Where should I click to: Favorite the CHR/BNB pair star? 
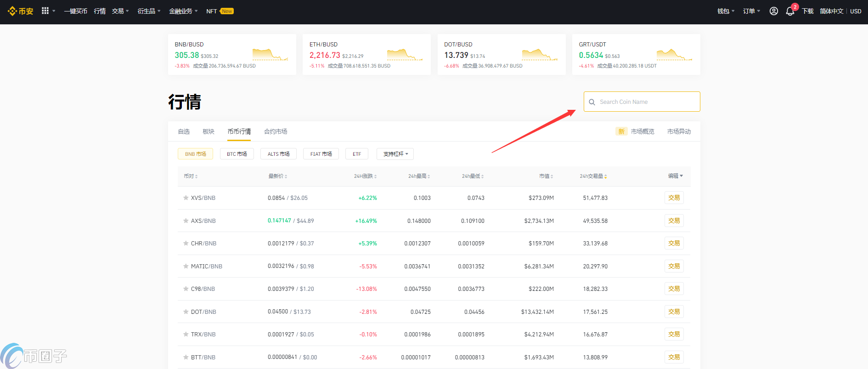click(186, 244)
